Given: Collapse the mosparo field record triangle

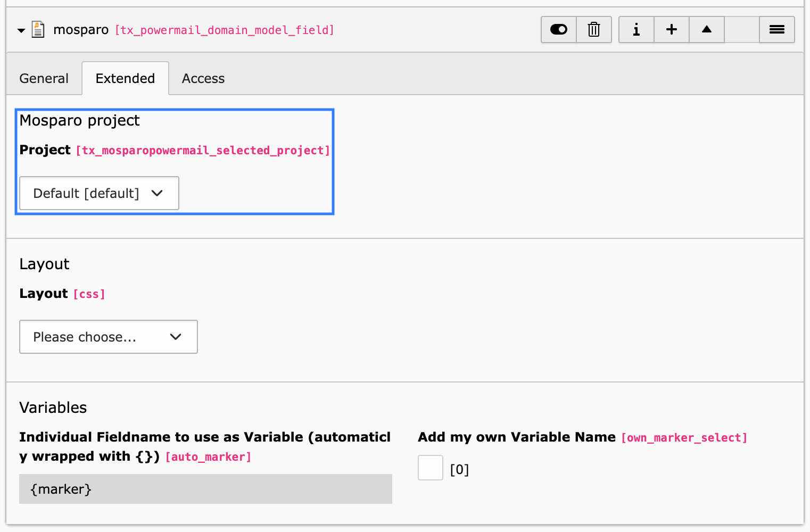Looking at the screenshot, I should (21, 30).
